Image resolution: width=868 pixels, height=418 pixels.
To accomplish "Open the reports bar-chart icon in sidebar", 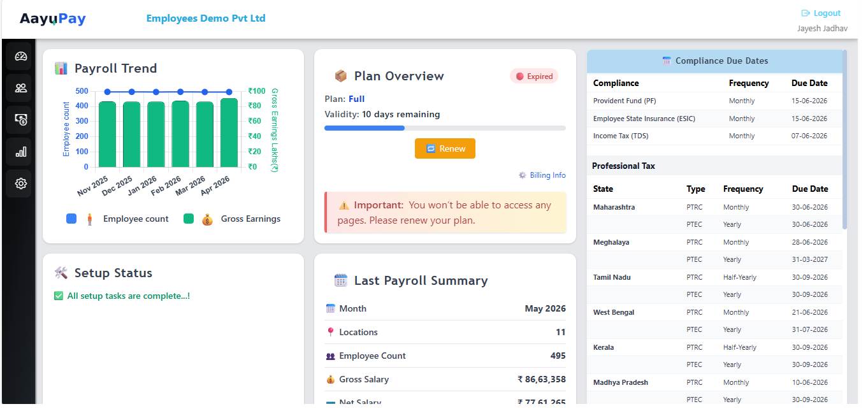I will [x=21, y=152].
